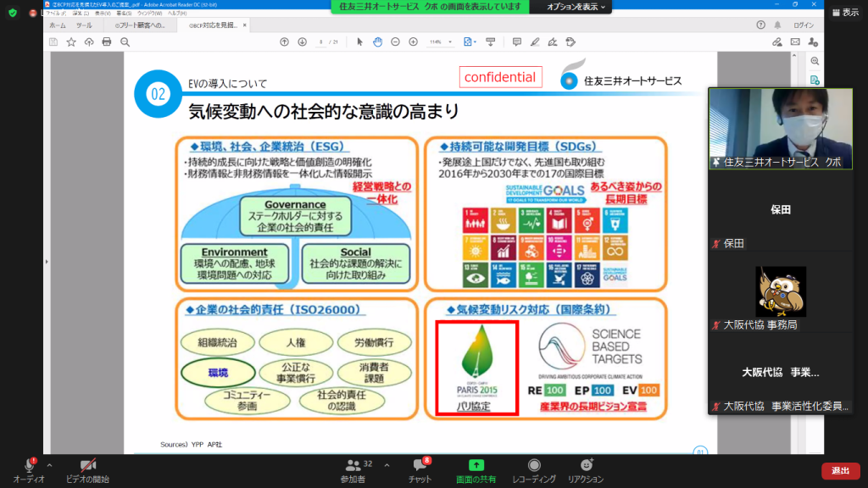Screen dimensions: 868x488
Task: Open the フリート顧客 document tab
Action: click(x=140, y=25)
